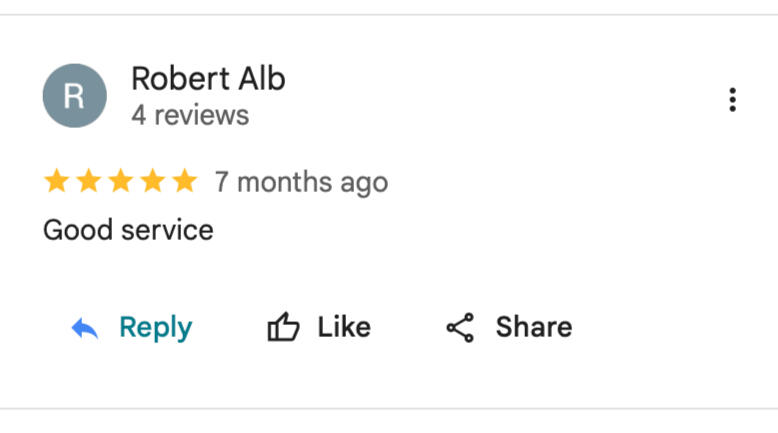Click the round R avatar icon

point(74,96)
